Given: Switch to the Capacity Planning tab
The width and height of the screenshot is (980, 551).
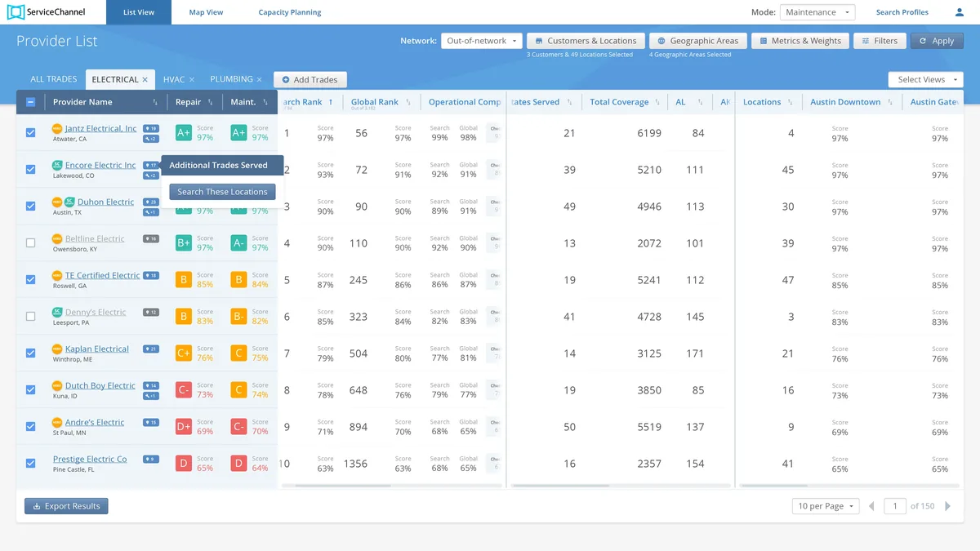Looking at the screenshot, I should click(x=290, y=12).
